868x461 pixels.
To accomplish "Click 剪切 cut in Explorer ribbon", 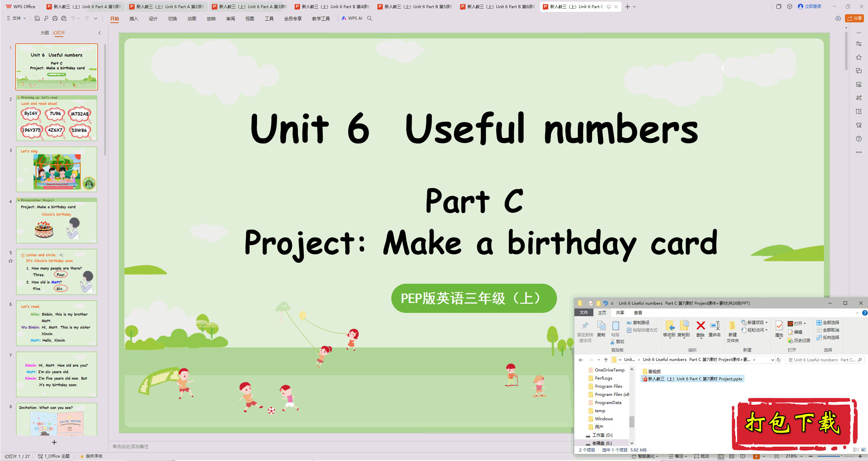I will click(617, 342).
